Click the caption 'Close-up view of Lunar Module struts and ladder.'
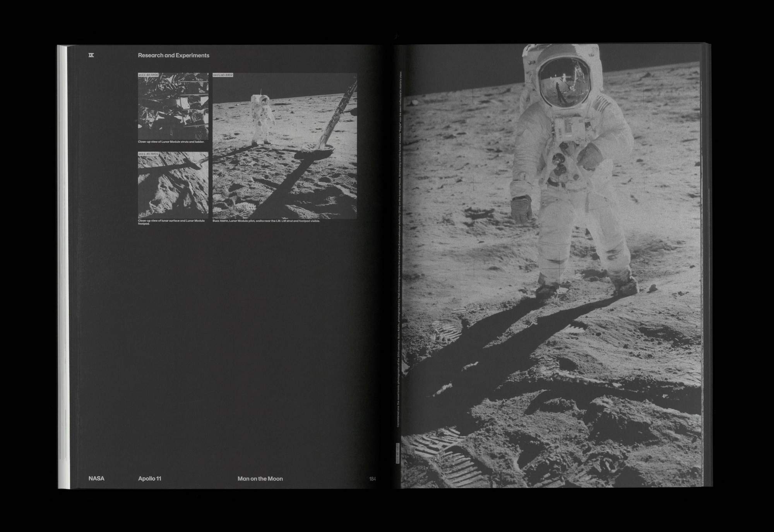Image resolution: width=774 pixels, height=532 pixels. pyautogui.click(x=171, y=142)
